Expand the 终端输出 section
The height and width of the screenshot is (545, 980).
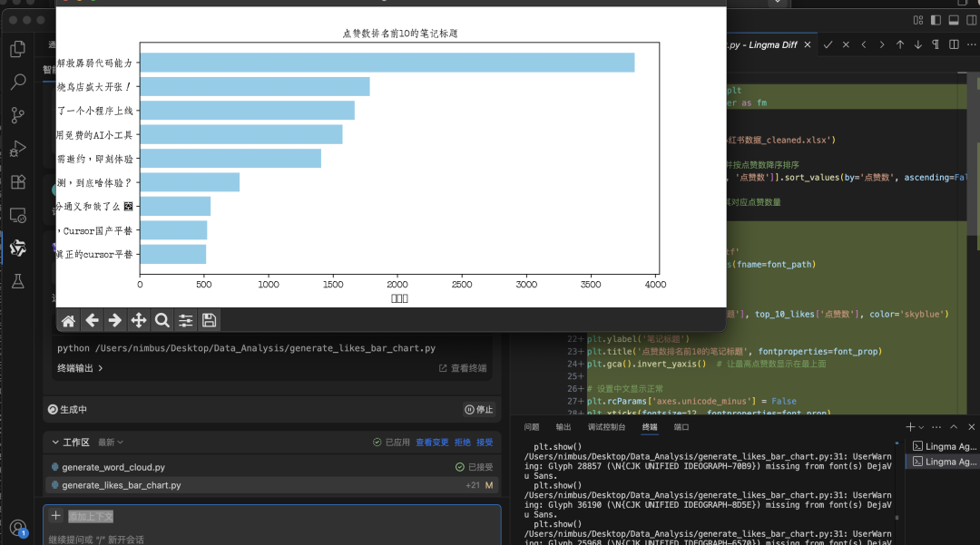(x=80, y=368)
